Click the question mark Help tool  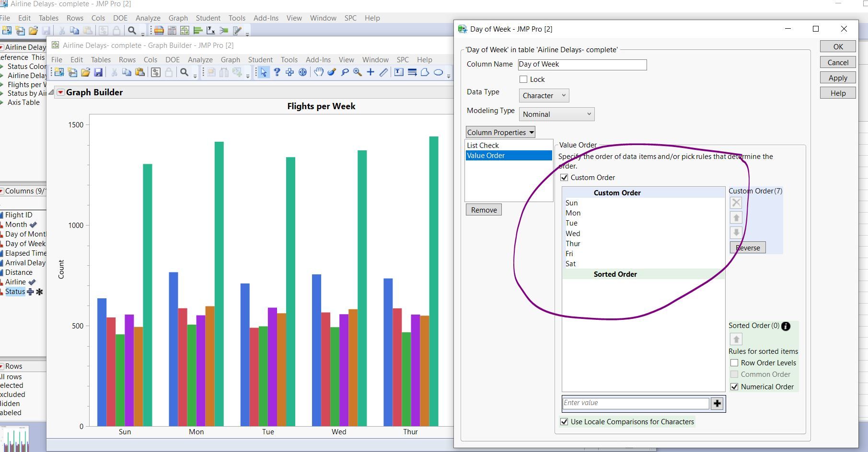coord(277,72)
